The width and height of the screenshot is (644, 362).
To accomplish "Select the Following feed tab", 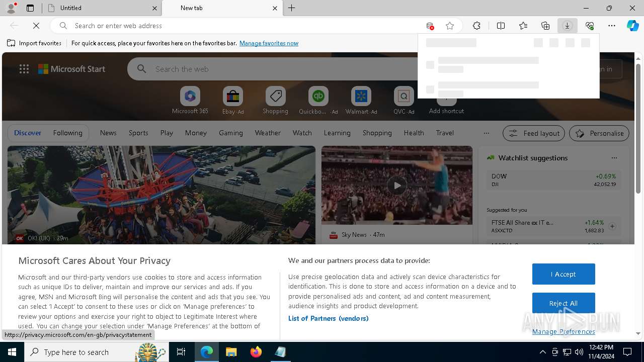I will pyautogui.click(x=67, y=133).
